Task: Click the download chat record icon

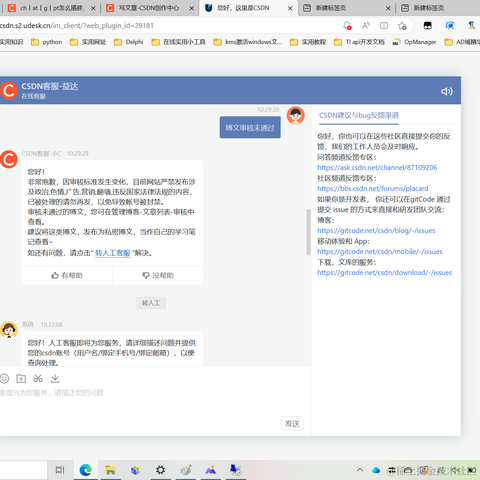Action: pos(55,378)
